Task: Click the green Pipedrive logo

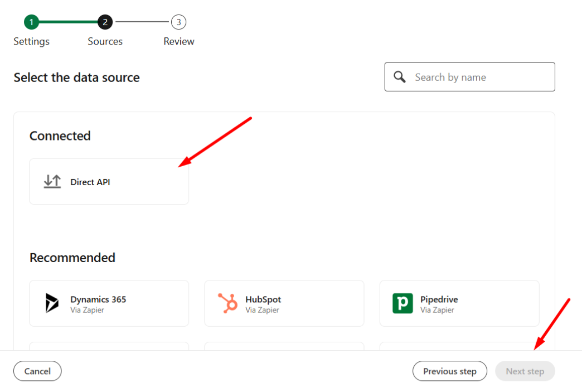Action: click(x=402, y=303)
